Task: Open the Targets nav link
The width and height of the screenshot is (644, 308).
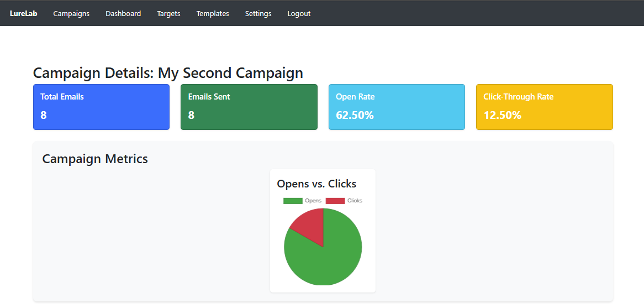Action: coord(168,13)
